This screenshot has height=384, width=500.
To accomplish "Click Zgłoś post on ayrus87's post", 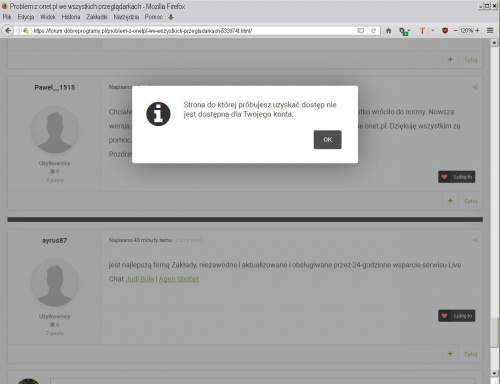I will coord(188,240).
